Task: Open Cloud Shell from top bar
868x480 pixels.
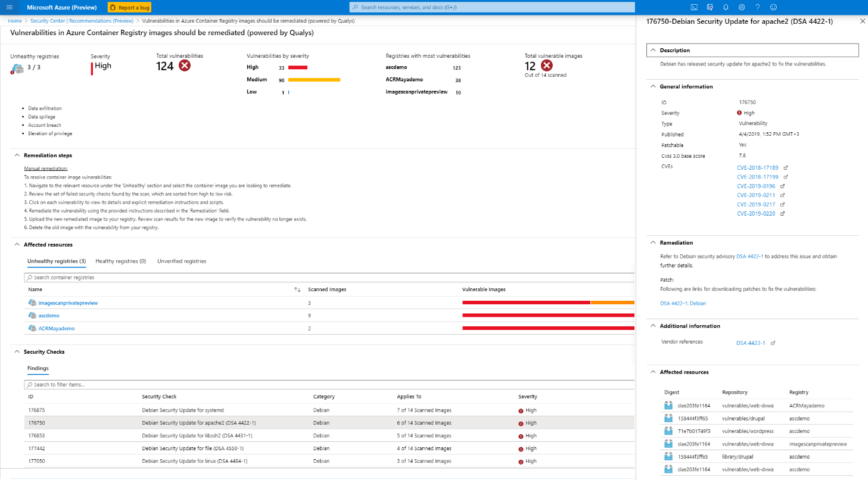Action: (x=694, y=7)
